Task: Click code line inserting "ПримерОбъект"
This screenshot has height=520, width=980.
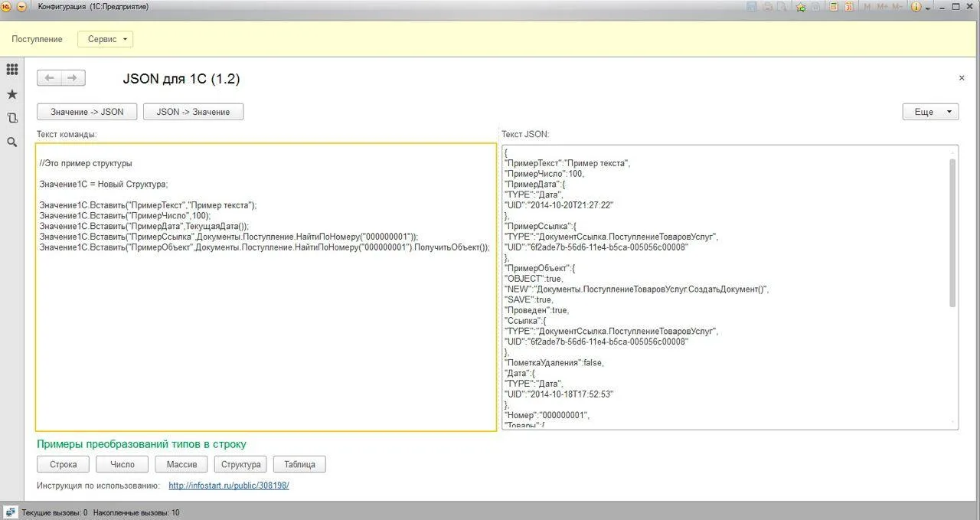Action: coord(264,247)
